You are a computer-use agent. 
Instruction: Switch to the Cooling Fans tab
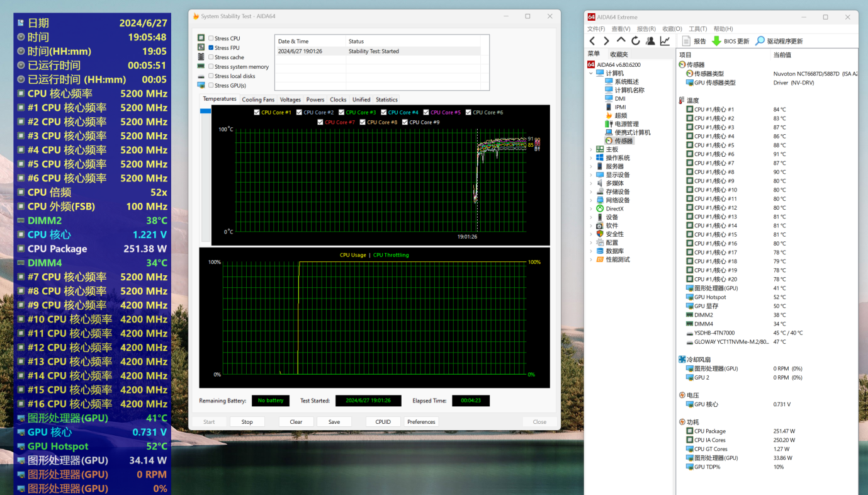(x=258, y=100)
